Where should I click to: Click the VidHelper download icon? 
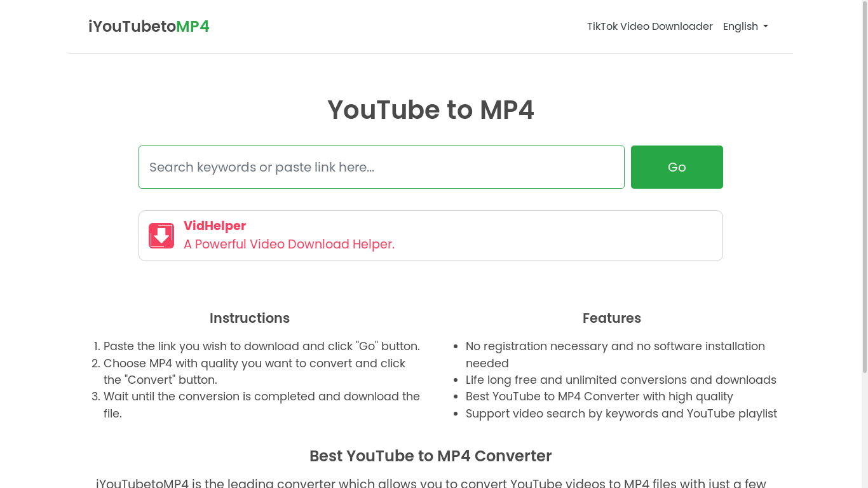tap(161, 236)
